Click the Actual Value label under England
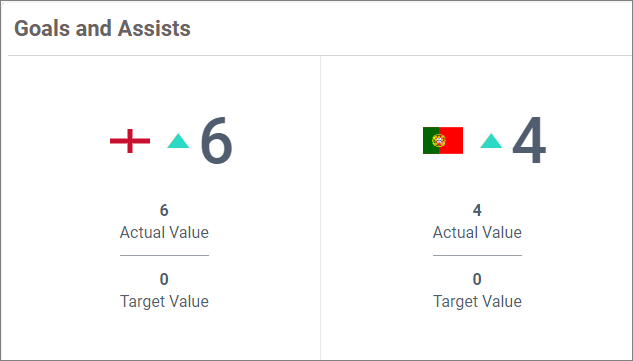Image resolution: width=633 pixels, height=361 pixels. tap(164, 232)
